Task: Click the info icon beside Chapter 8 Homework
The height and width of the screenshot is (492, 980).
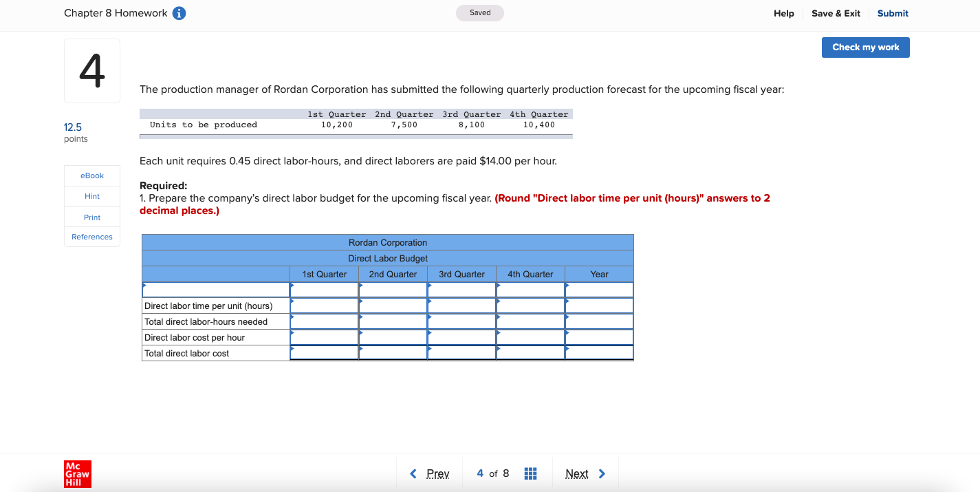Action: pos(179,12)
